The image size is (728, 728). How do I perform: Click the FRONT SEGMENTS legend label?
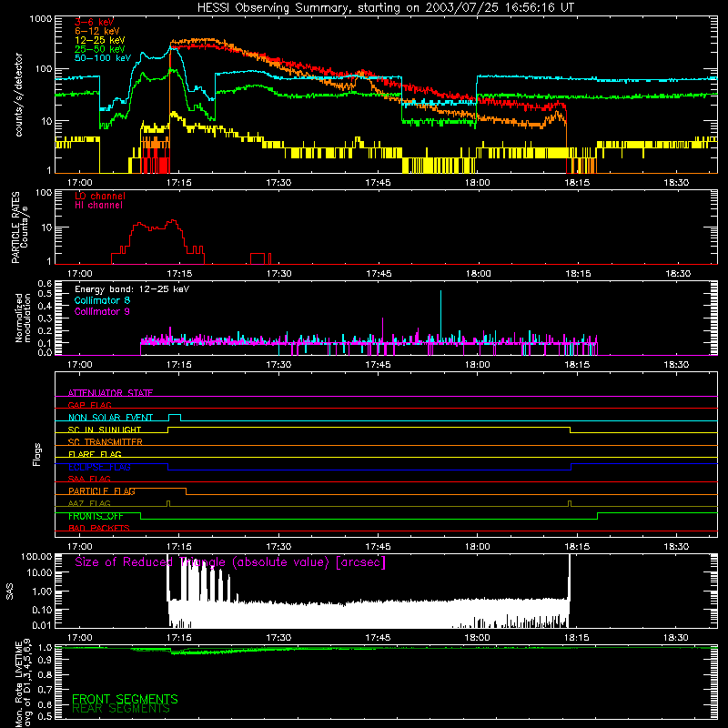[125, 699]
